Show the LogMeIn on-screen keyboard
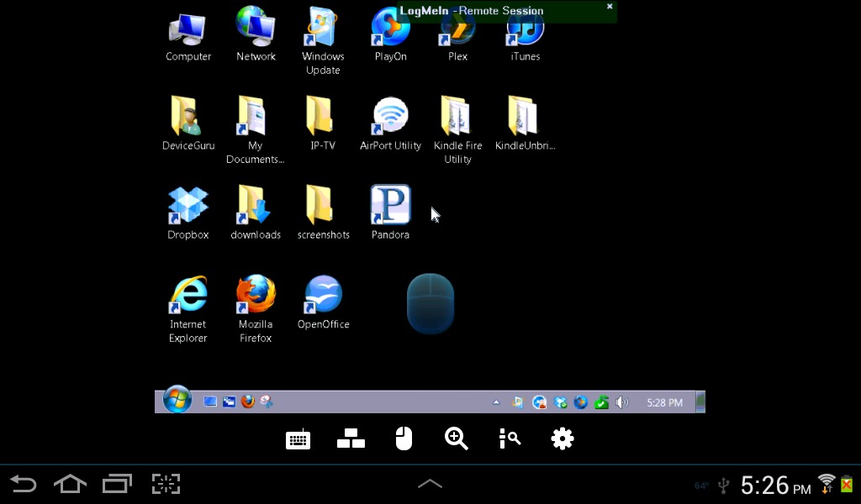Image resolution: width=861 pixels, height=504 pixels. coord(298,439)
